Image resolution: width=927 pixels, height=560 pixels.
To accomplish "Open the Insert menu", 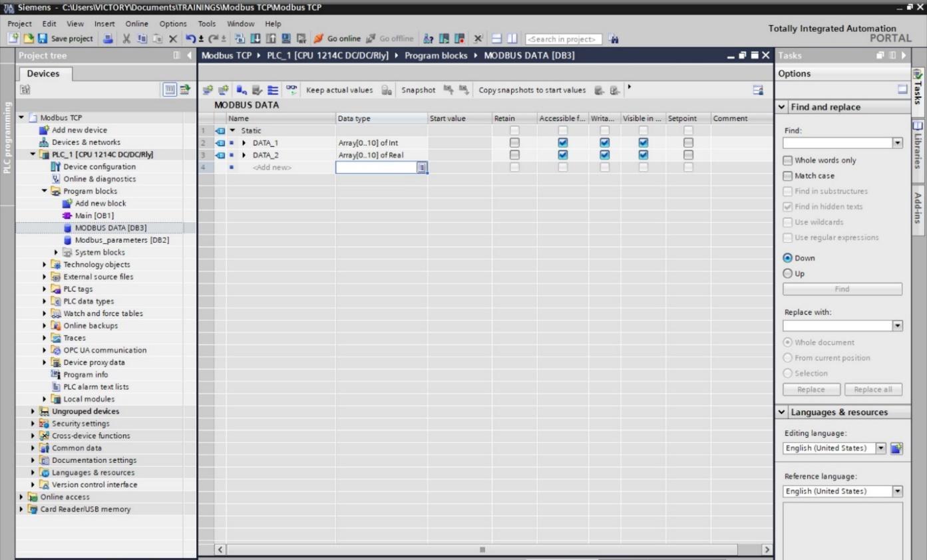I will coord(104,24).
